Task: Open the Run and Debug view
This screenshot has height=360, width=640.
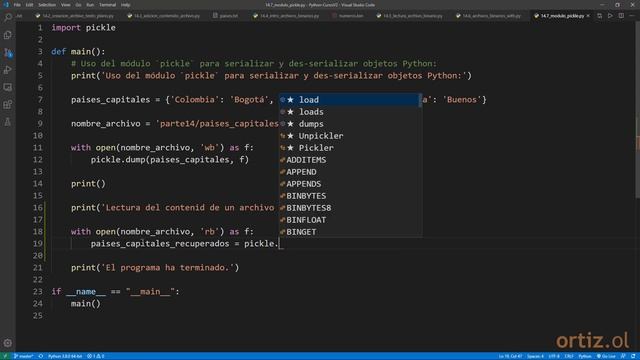Action: 8,70
